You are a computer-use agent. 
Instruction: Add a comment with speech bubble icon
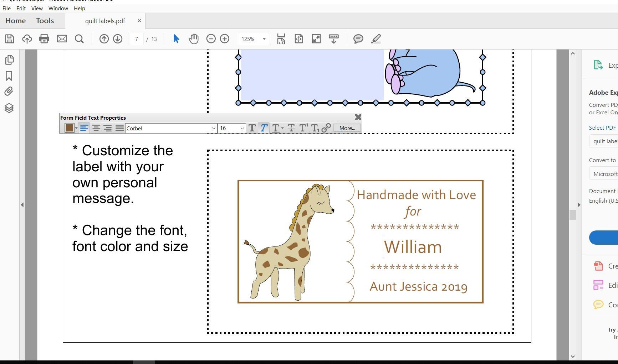point(358,39)
